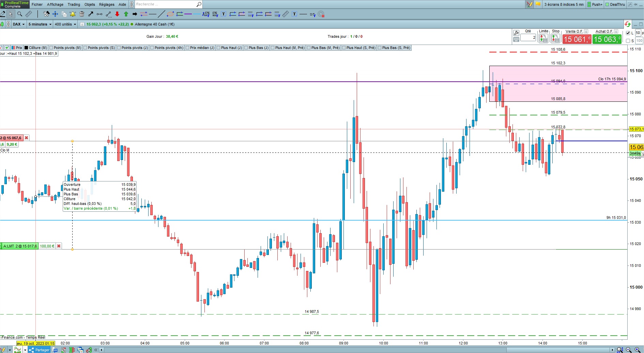644x353 pixels.
Task: Open the 400 unités dropdown
Action: 65,24
